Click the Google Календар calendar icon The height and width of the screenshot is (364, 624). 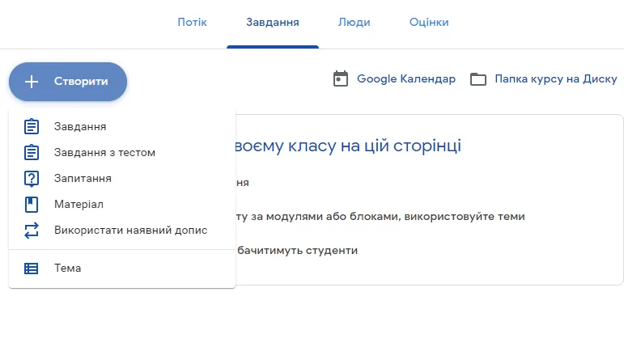(341, 79)
